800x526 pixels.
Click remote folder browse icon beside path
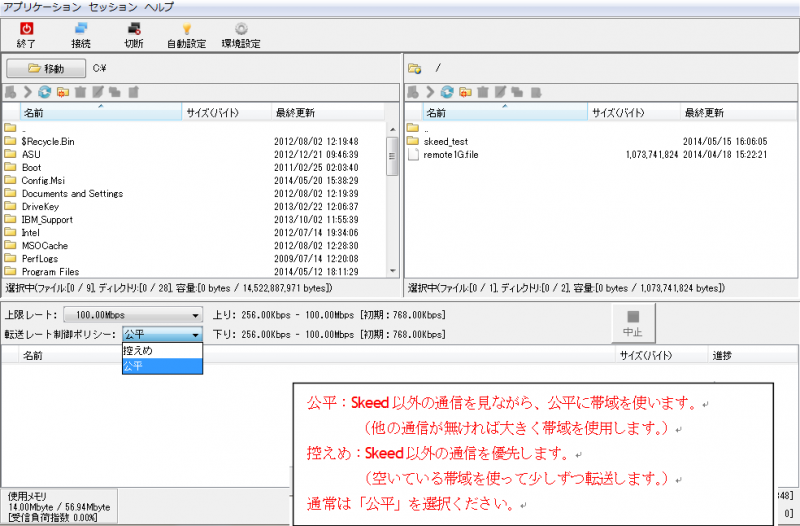tap(414, 69)
